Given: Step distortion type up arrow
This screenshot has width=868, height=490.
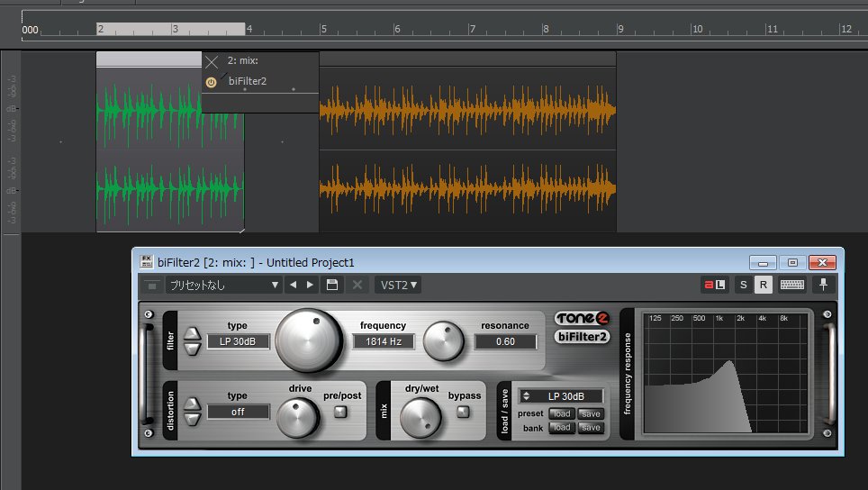Looking at the screenshot, I should [193, 404].
